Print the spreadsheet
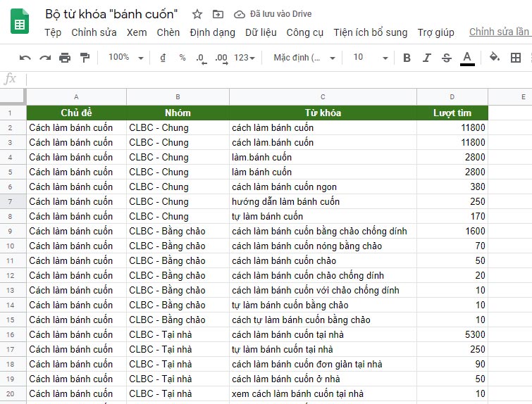The image size is (532, 404). coord(65,58)
